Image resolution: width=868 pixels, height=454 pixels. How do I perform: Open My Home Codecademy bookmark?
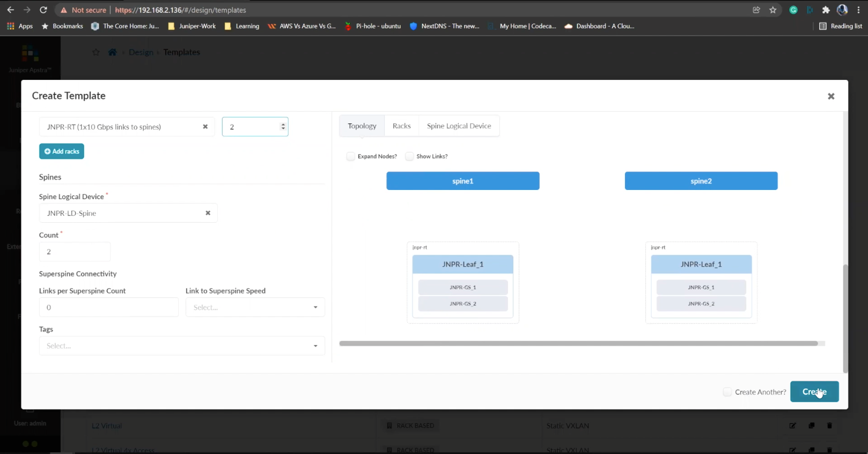click(522, 26)
